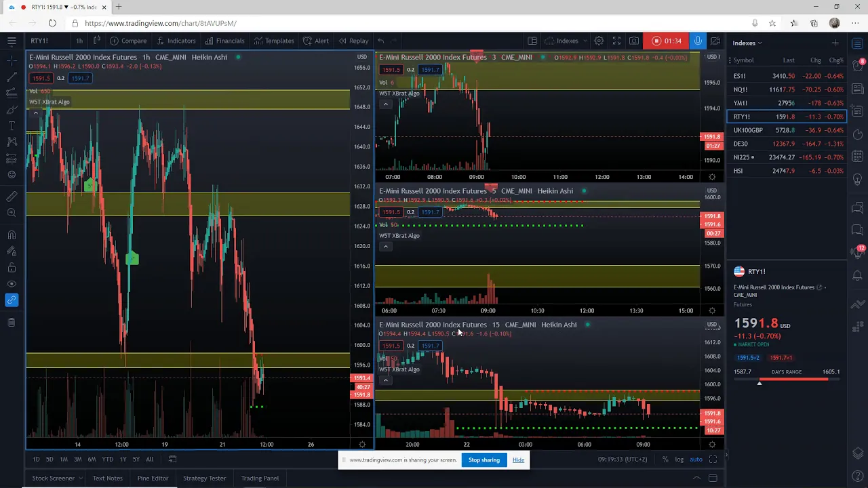Toggle the microphone button

pyautogui.click(x=698, y=41)
